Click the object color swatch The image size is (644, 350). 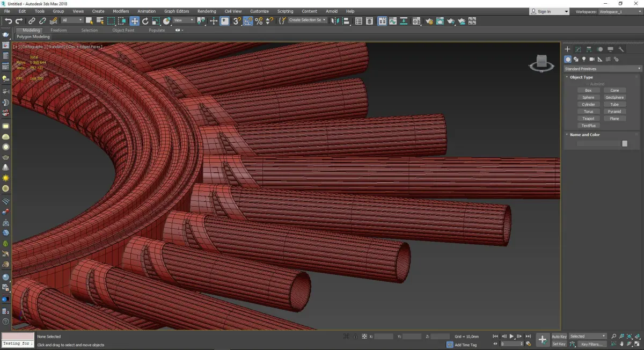[x=624, y=143]
